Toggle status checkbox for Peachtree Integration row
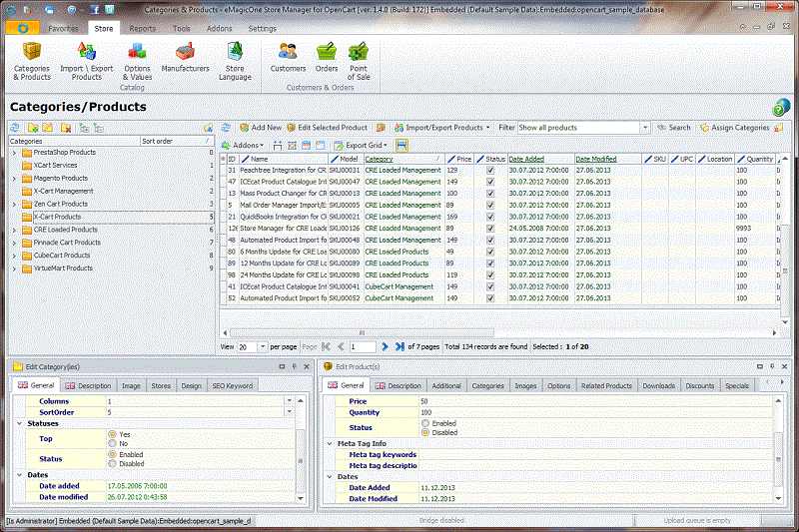Viewport: 799px width, 532px height. click(x=490, y=170)
